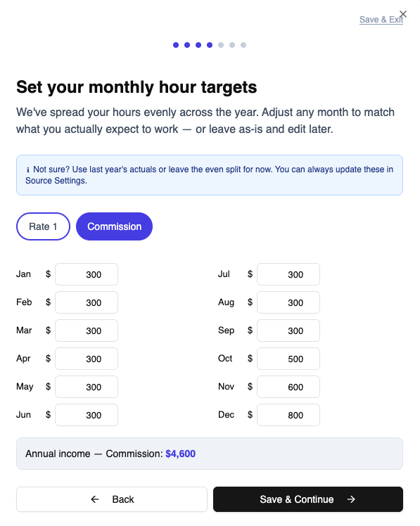Screen dimensions: 420x526
Task: Click the January amount field
Action: click(x=87, y=274)
